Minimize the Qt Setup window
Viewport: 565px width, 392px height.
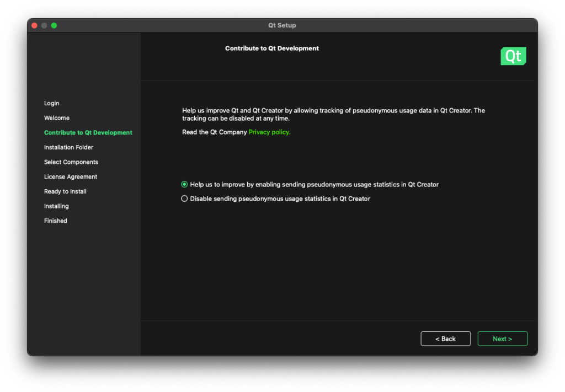click(x=44, y=25)
